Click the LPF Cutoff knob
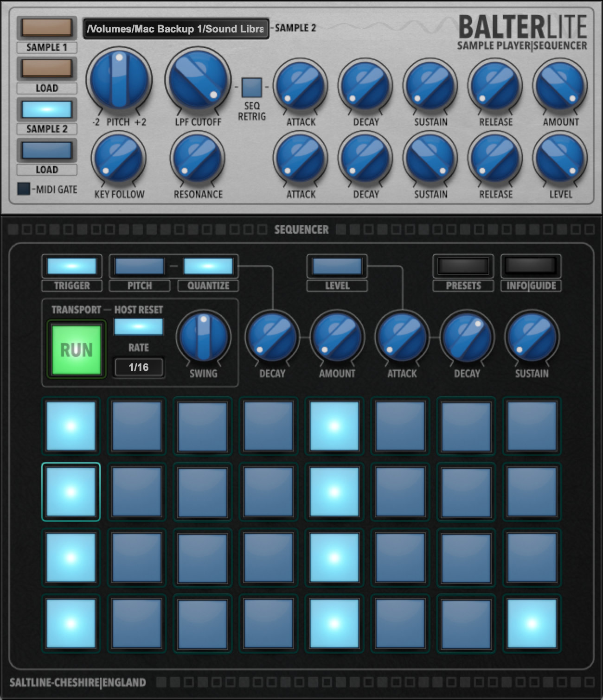603x700 pixels. (198, 80)
